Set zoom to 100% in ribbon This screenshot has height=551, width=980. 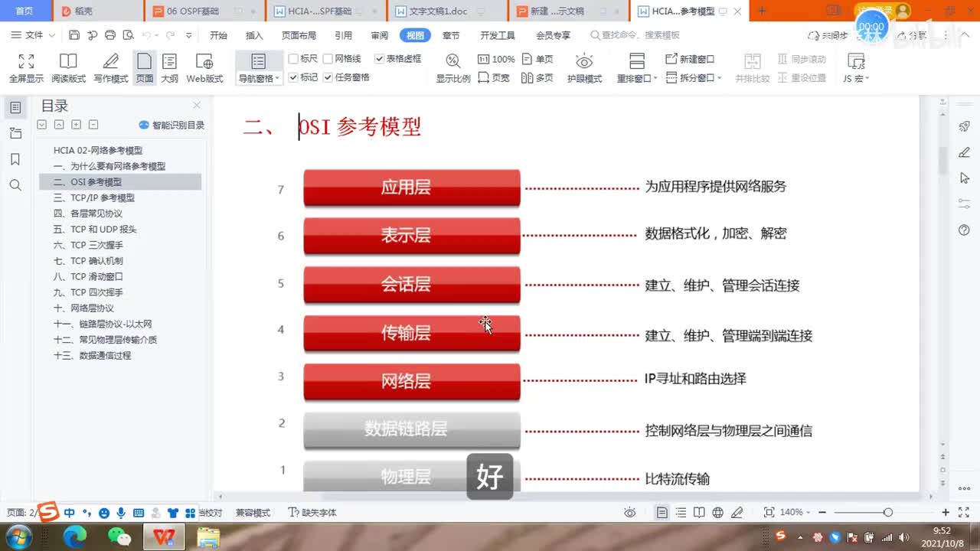point(496,59)
